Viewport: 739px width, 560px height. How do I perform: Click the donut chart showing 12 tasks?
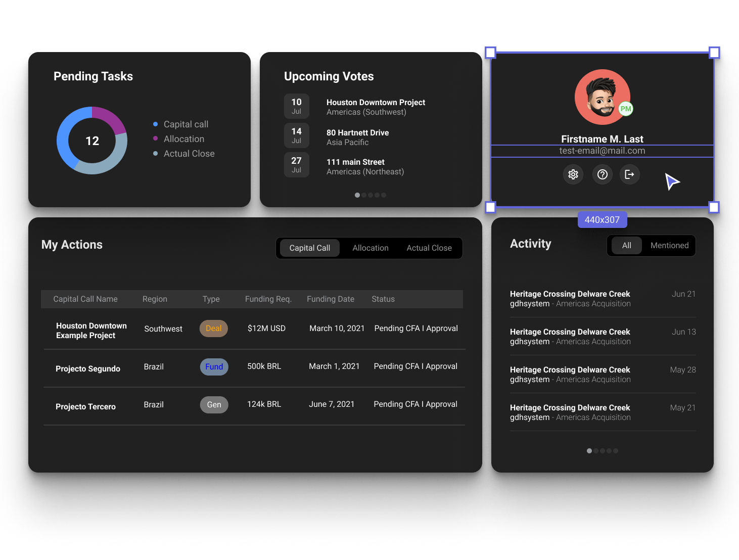coord(92,141)
